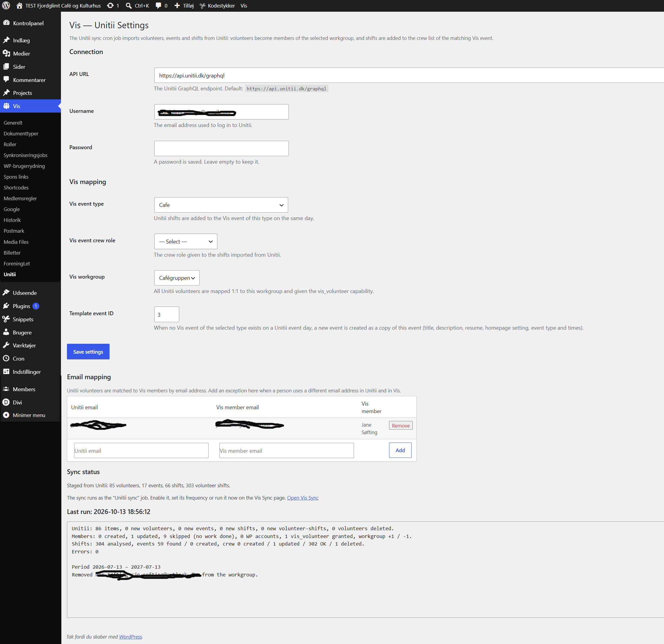Follow the Open Vis Sync link
Screen dimensions: 664x644
(x=303, y=498)
